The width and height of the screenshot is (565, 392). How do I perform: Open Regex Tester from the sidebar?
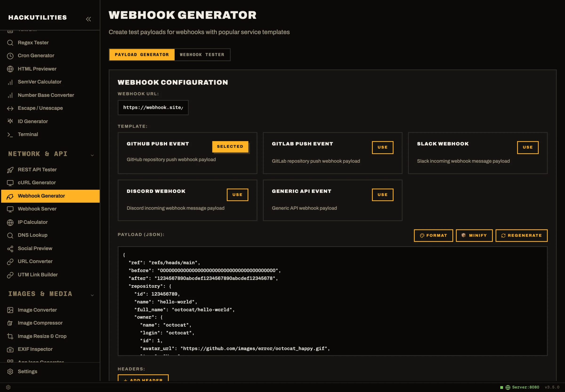50,43
